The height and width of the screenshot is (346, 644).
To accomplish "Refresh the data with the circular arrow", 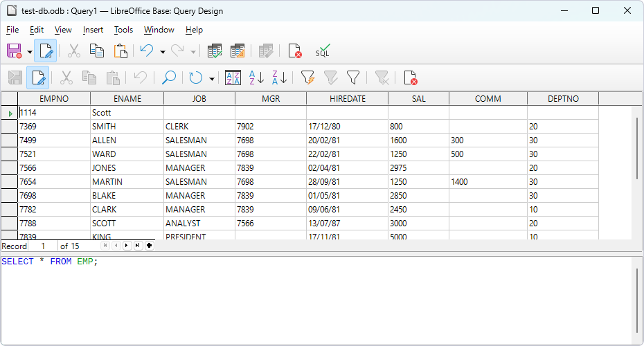I will pyautogui.click(x=196, y=78).
